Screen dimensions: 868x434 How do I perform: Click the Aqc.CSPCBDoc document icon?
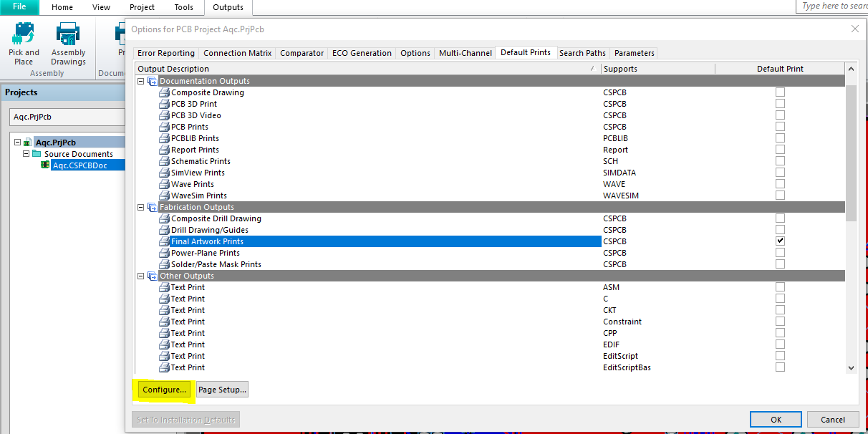(x=45, y=165)
